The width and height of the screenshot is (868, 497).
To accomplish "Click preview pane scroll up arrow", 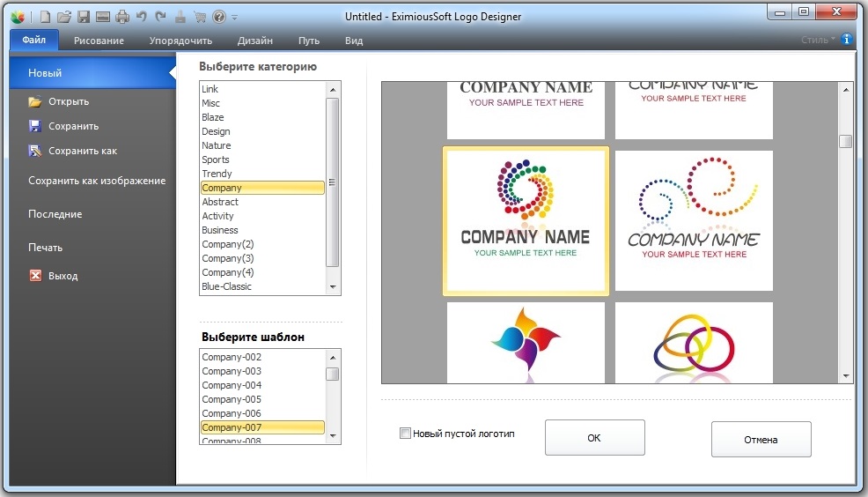I will pos(846,90).
